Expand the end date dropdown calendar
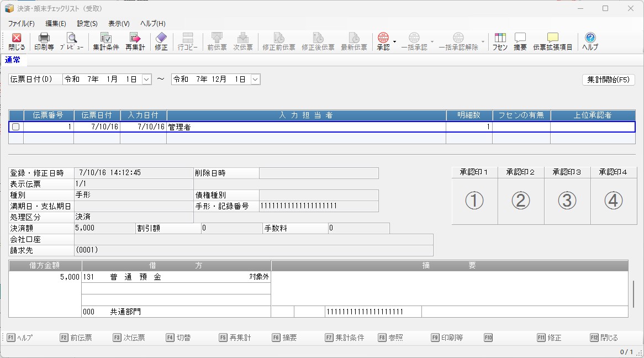Screen dimensions: 644x358 pos(255,80)
